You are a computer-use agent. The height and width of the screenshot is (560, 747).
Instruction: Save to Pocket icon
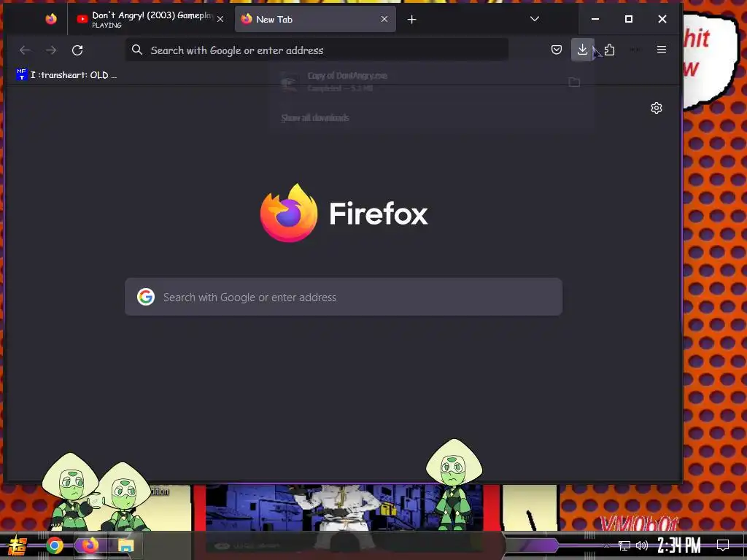pyautogui.click(x=557, y=50)
